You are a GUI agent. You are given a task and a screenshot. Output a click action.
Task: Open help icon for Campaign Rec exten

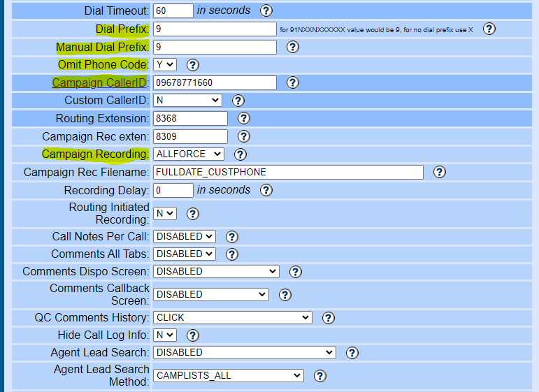[x=244, y=136]
